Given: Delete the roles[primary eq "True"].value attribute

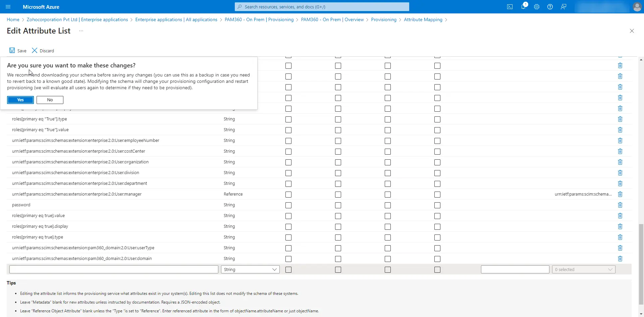Looking at the screenshot, I should coord(620,130).
